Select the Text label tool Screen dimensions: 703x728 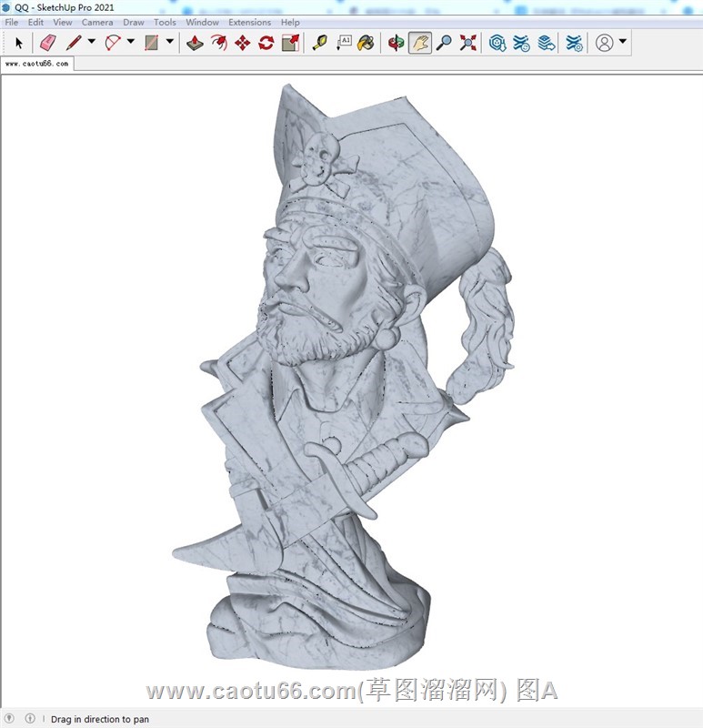(x=344, y=43)
